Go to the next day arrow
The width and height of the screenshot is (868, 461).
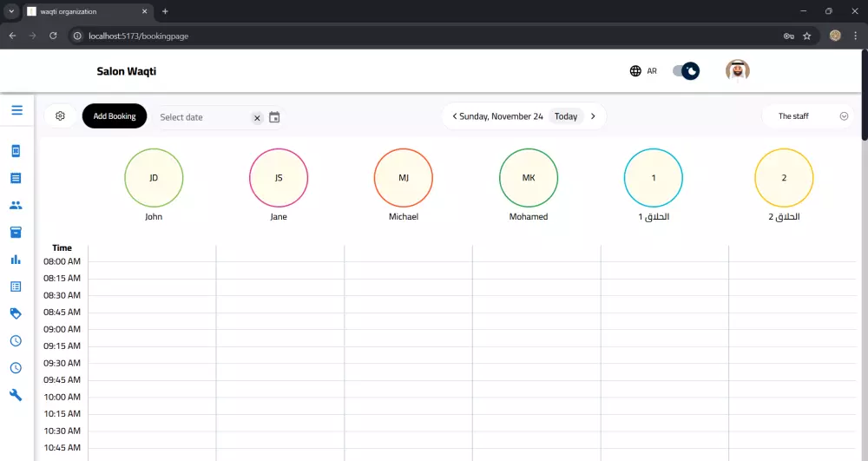pyautogui.click(x=593, y=116)
